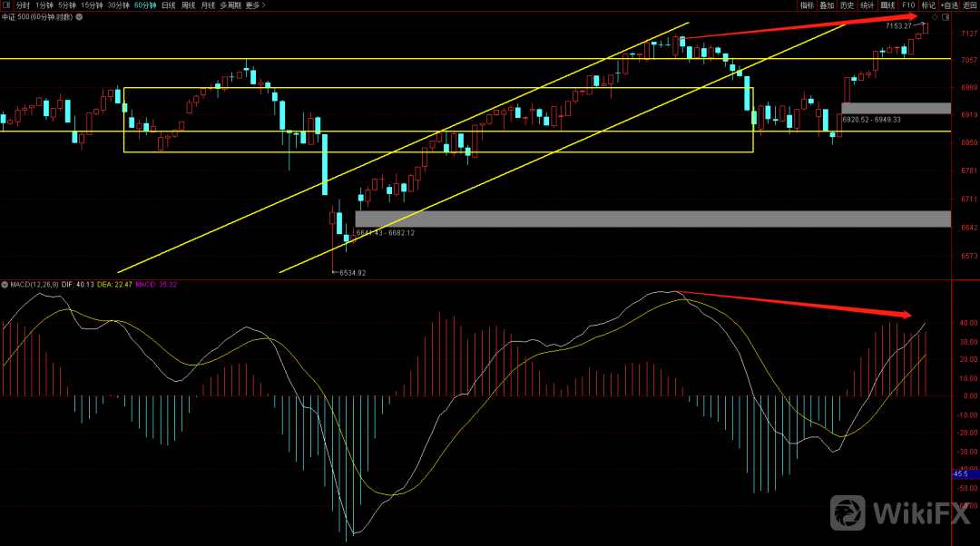Switch to the 分时 intraday view

pyautogui.click(x=23, y=5)
